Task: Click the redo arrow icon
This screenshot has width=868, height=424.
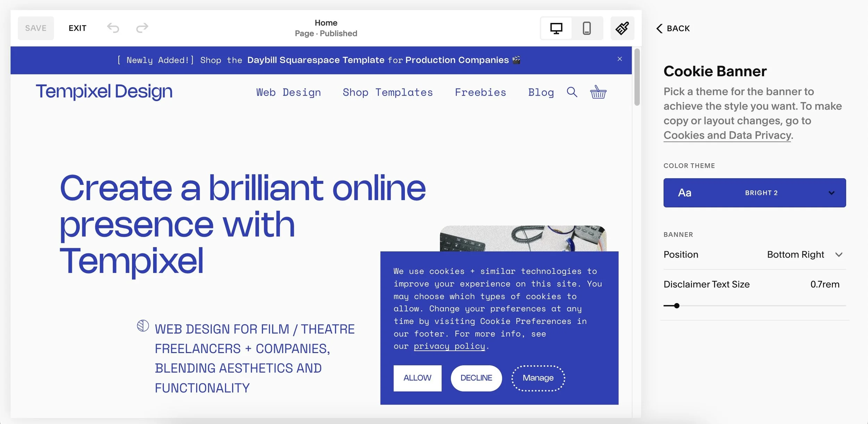Action: point(142,28)
